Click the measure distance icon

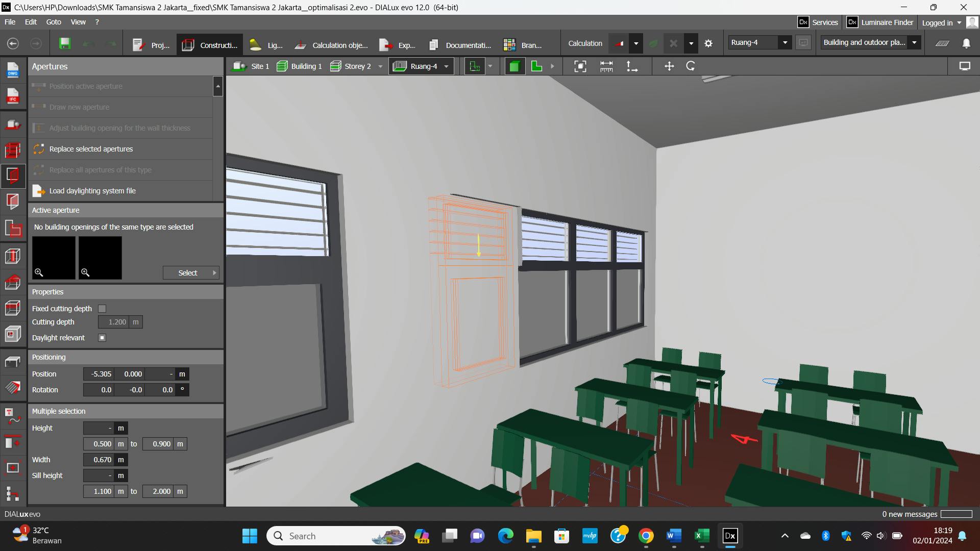coord(606,66)
